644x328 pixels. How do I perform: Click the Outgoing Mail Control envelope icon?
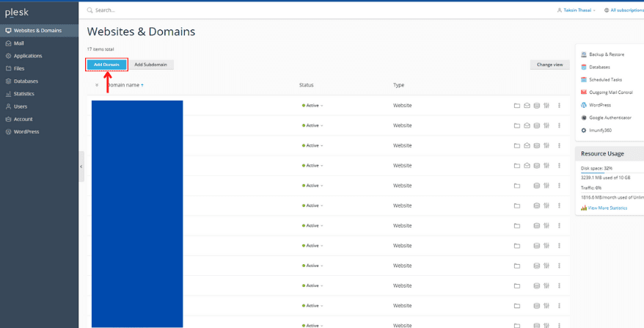coord(584,92)
